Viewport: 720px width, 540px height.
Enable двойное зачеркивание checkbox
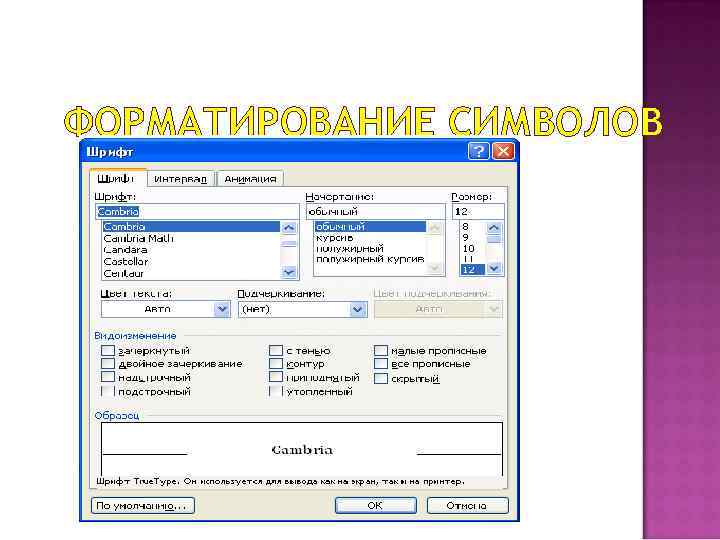click(108, 364)
